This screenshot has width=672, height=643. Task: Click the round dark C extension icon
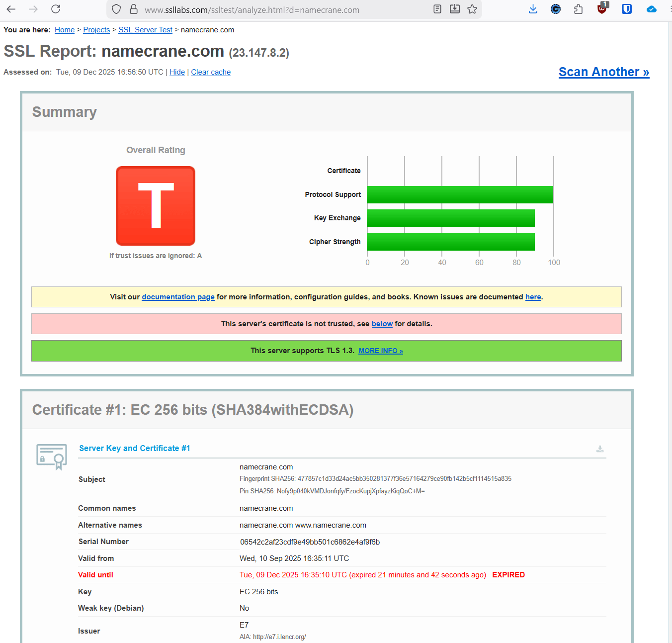(x=556, y=9)
